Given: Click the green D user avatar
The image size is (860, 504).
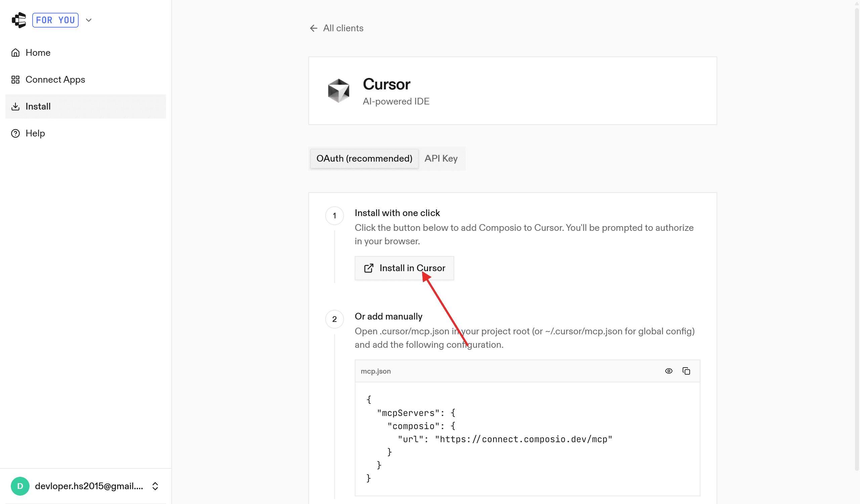Looking at the screenshot, I should 20,486.
